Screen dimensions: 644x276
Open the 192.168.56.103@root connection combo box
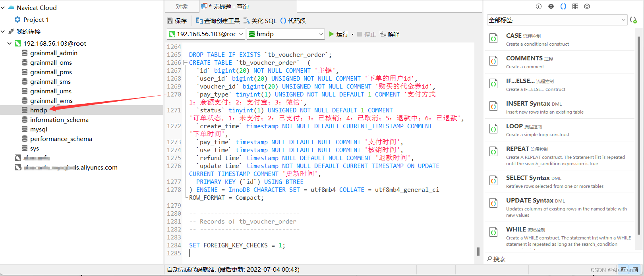[x=206, y=34]
